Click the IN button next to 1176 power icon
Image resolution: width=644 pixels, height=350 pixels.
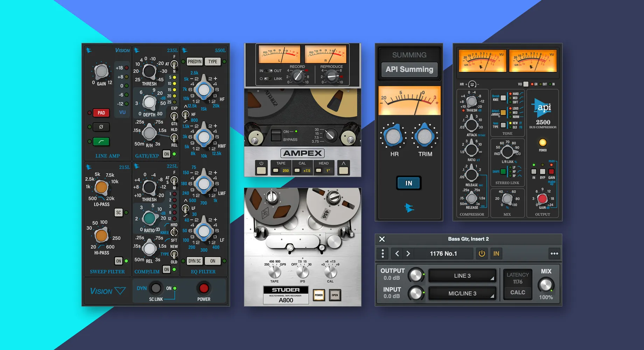(496, 253)
